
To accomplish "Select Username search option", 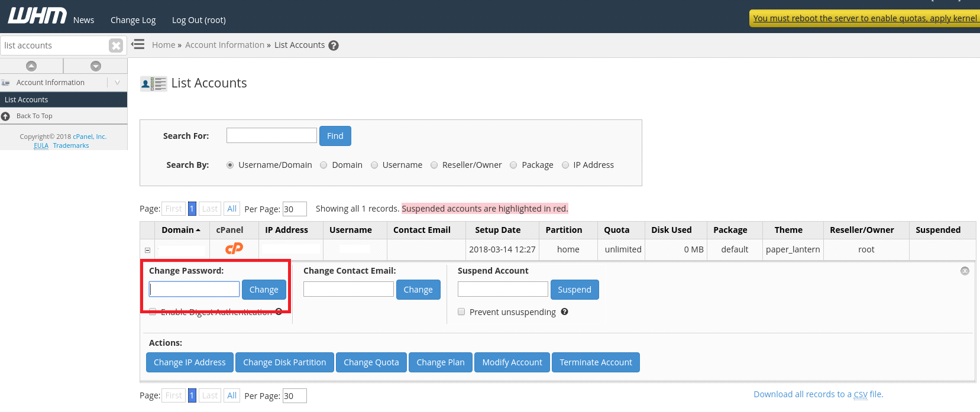I will (x=374, y=165).
